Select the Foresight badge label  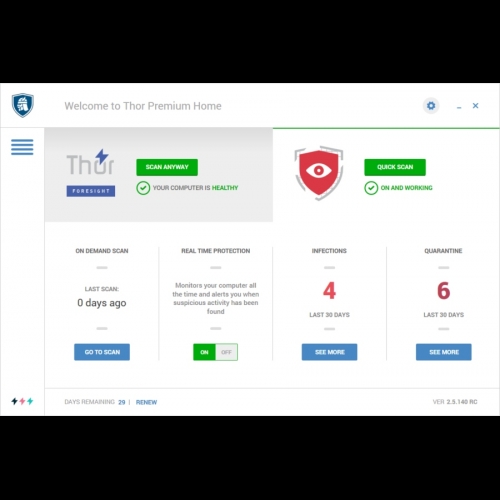91,191
